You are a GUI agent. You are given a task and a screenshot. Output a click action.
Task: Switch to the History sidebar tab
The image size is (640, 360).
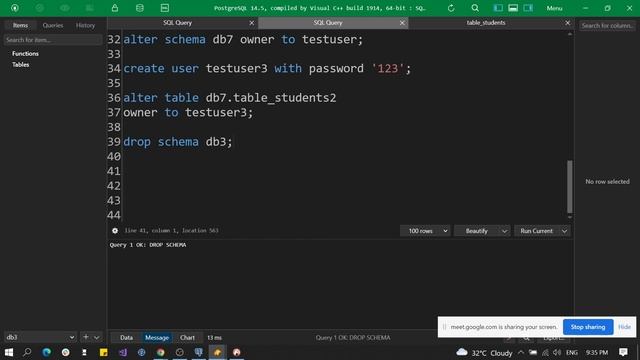tap(85, 25)
